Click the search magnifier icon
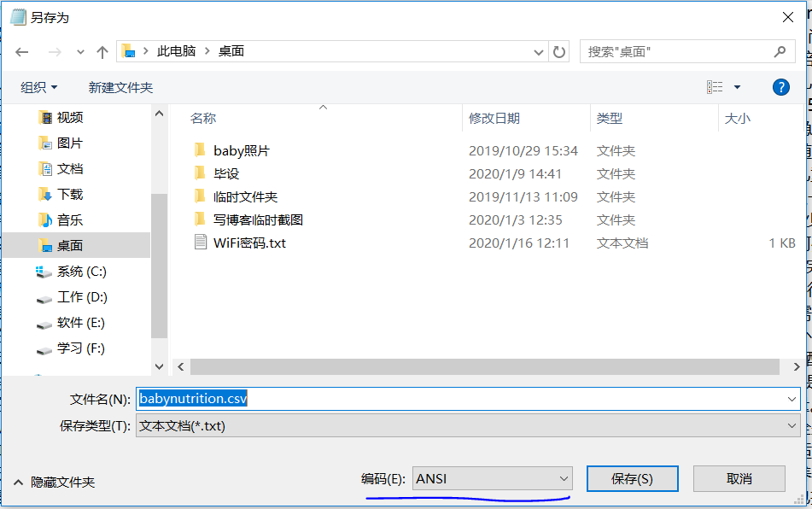The width and height of the screenshot is (812, 509). click(x=780, y=52)
